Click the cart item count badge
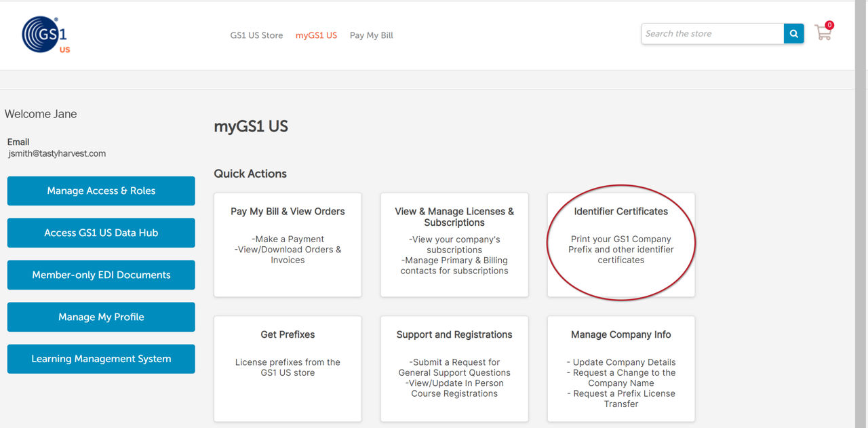868x428 pixels. 829,25
